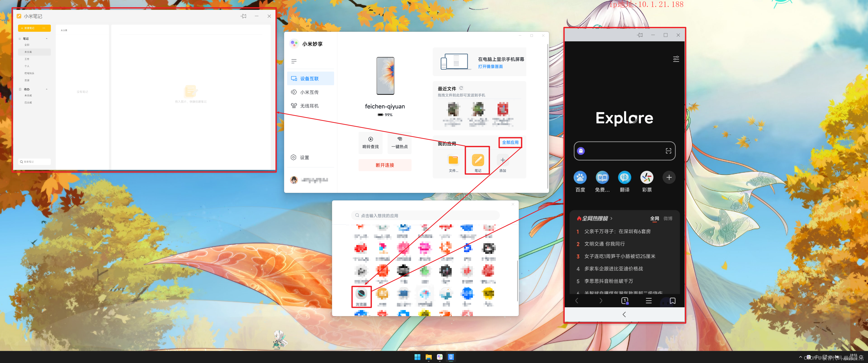Viewport: 868px width, 363px height.
Task: Click the scan icon in browser search bar
Action: pyautogui.click(x=668, y=151)
